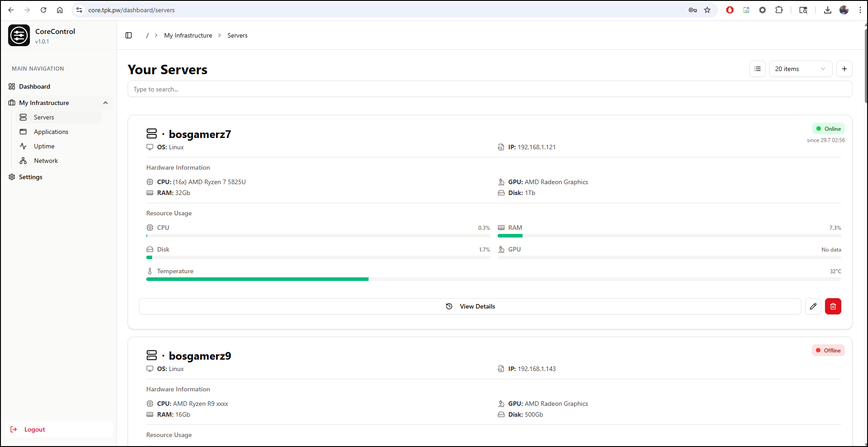
Task: Open the browser home page
Action: coord(60,10)
